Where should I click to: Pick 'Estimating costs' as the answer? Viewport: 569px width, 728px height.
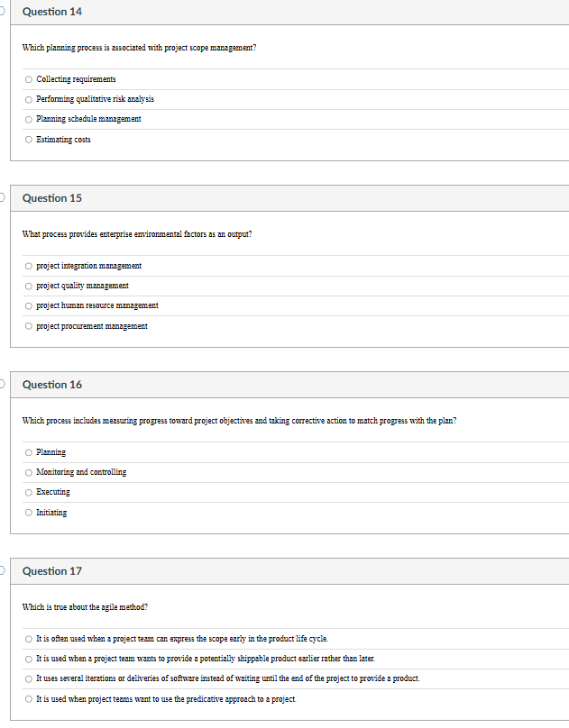pyautogui.click(x=28, y=139)
